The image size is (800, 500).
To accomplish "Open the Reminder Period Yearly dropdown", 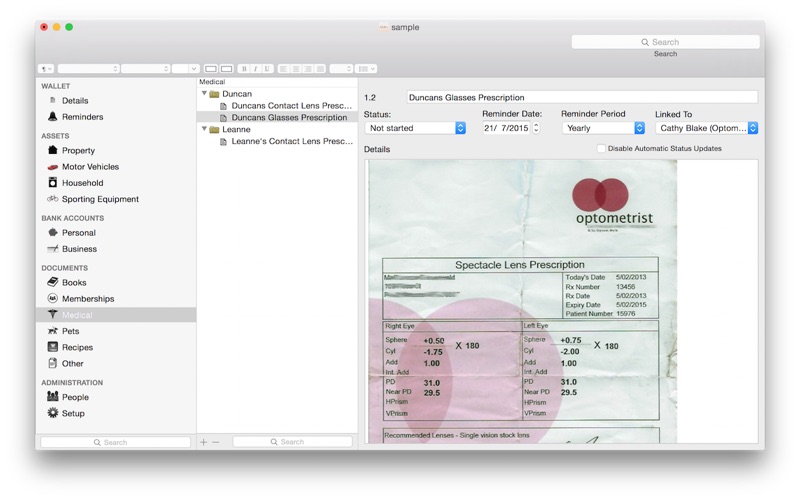I will pos(604,128).
